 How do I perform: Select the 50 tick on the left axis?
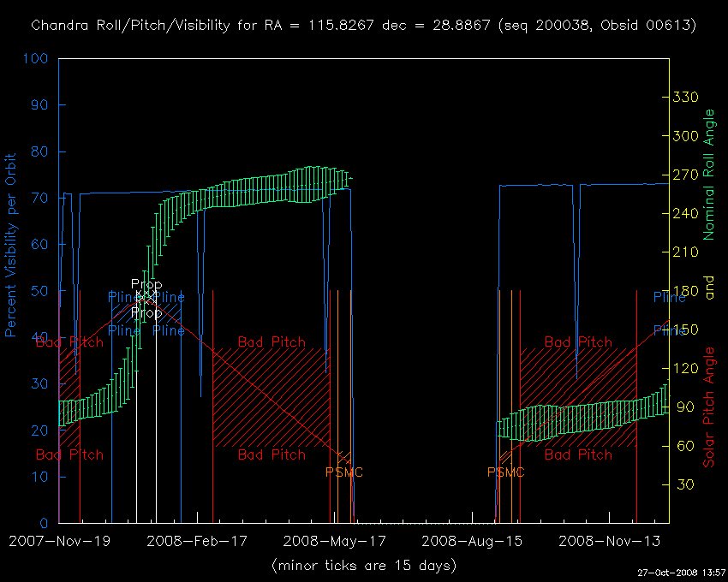39,291
